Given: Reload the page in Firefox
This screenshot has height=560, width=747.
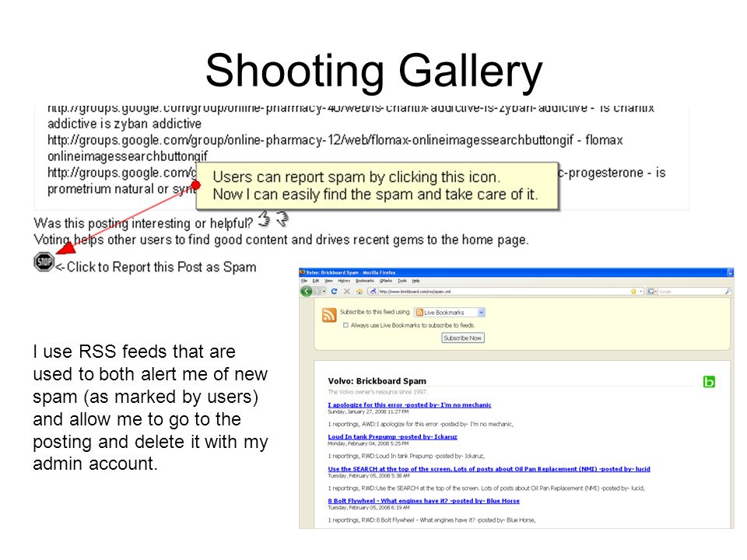Looking at the screenshot, I should tap(334, 292).
